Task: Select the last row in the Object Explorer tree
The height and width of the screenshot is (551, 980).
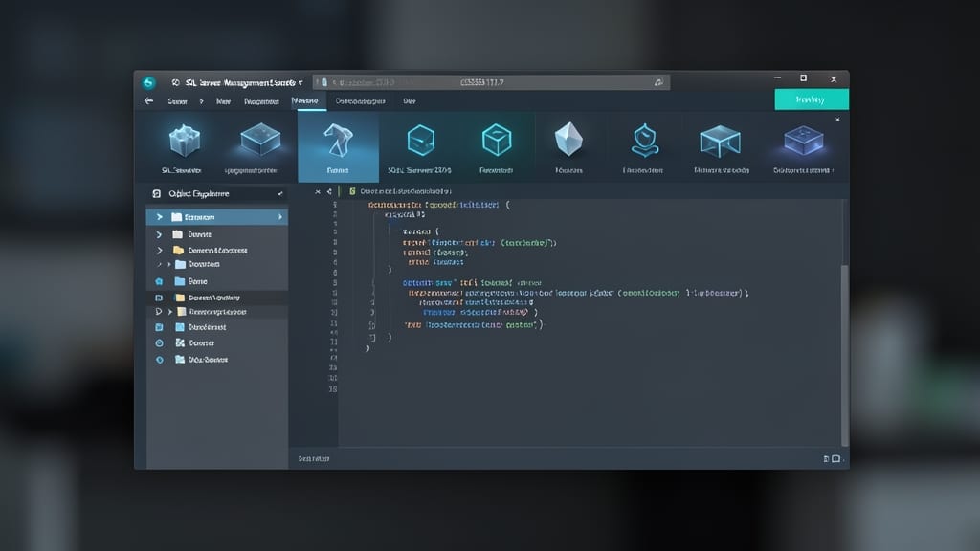Action: tap(217, 360)
